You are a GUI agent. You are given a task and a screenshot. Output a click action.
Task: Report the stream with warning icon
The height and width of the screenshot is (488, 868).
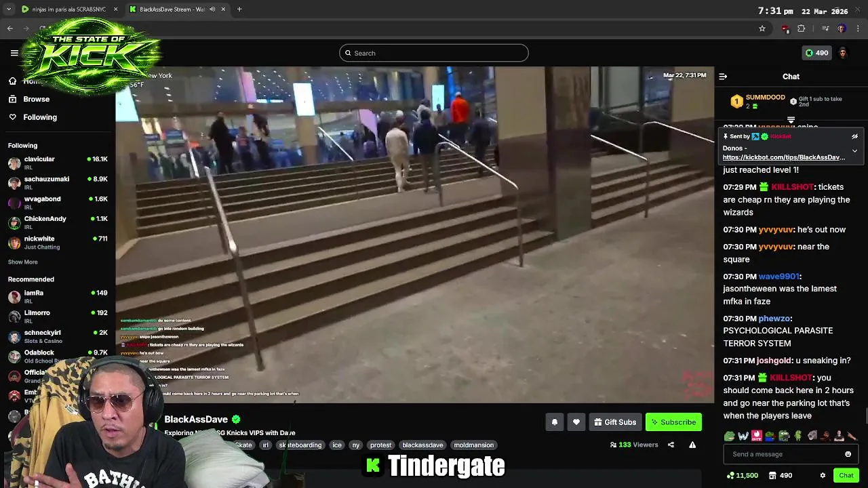[692, 445]
